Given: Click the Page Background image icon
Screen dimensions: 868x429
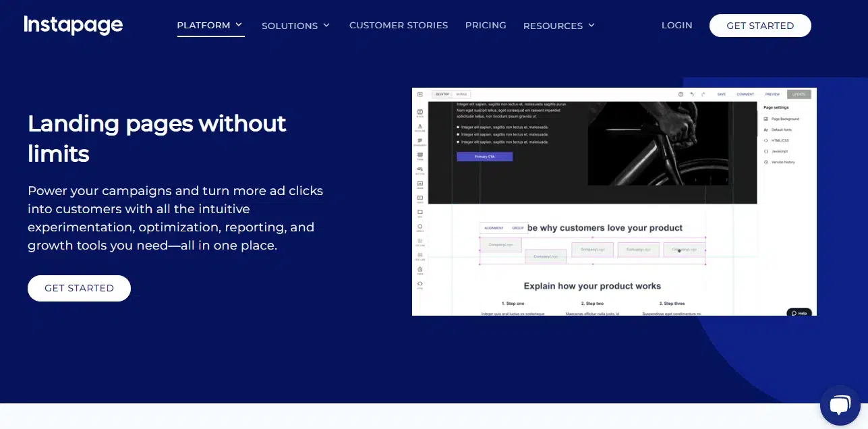Looking at the screenshot, I should tap(766, 119).
